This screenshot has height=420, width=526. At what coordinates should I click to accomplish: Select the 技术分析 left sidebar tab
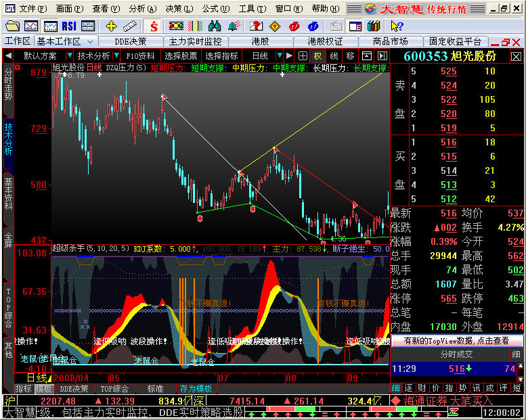(x=8, y=139)
